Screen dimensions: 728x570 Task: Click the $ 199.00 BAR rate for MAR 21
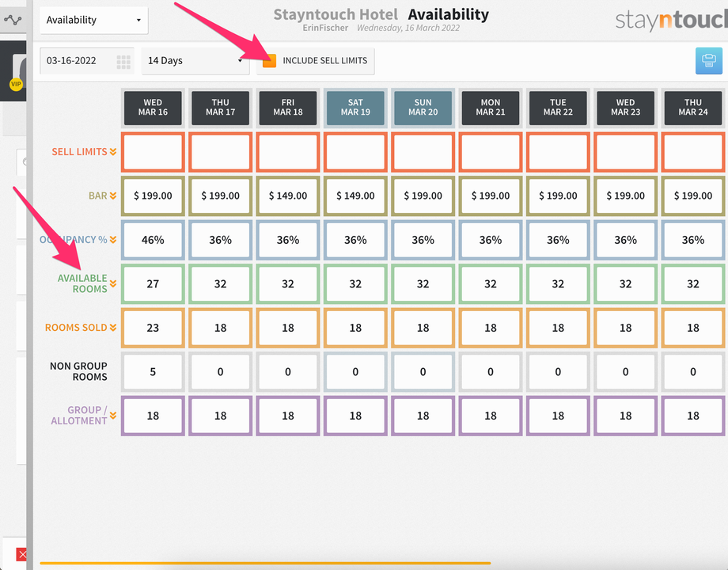491,196
